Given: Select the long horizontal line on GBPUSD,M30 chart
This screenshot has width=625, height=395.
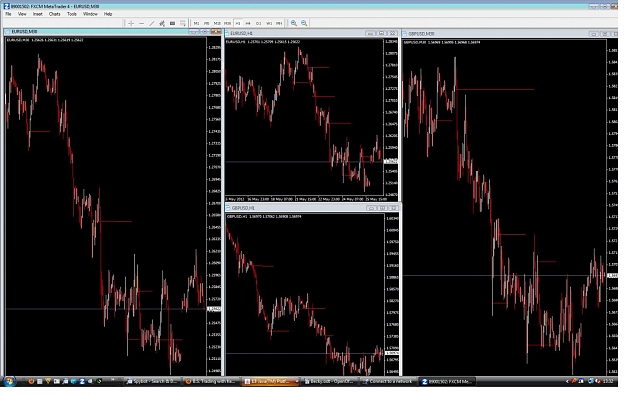Looking at the screenshot, I should point(495,89).
